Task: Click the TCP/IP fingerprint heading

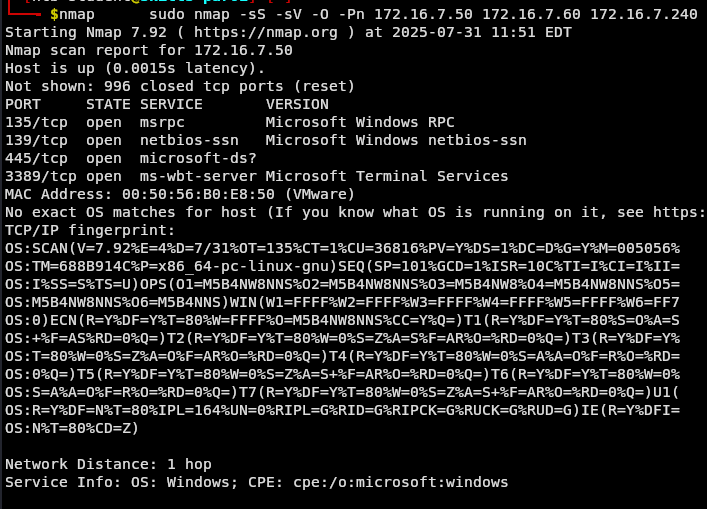Action: (x=90, y=230)
